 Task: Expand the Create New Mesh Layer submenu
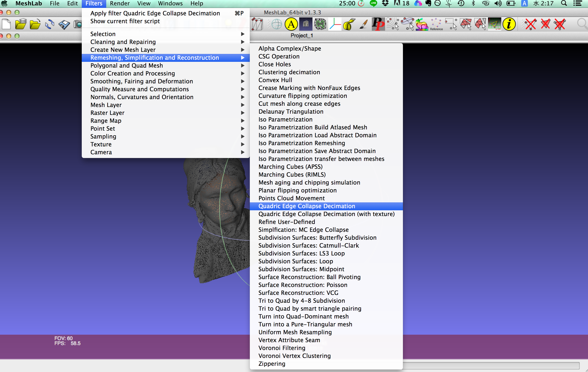coord(166,50)
